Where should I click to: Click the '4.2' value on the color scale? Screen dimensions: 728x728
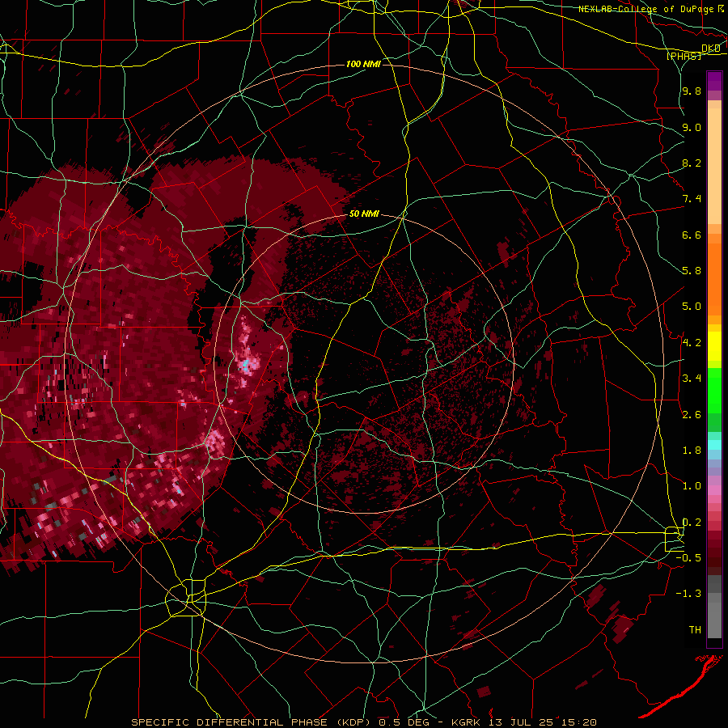[x=692, y=343]
